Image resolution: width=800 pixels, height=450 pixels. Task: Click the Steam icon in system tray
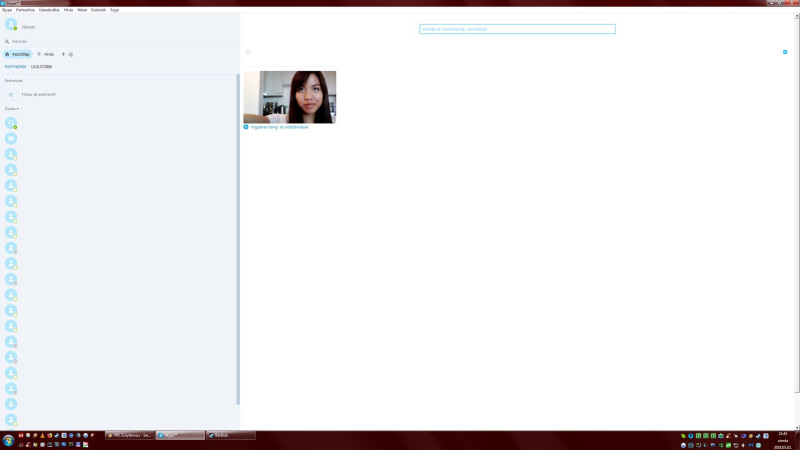(758, 436)
